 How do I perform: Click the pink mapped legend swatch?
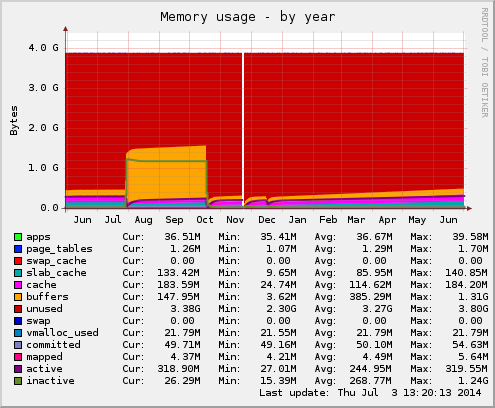18,357
